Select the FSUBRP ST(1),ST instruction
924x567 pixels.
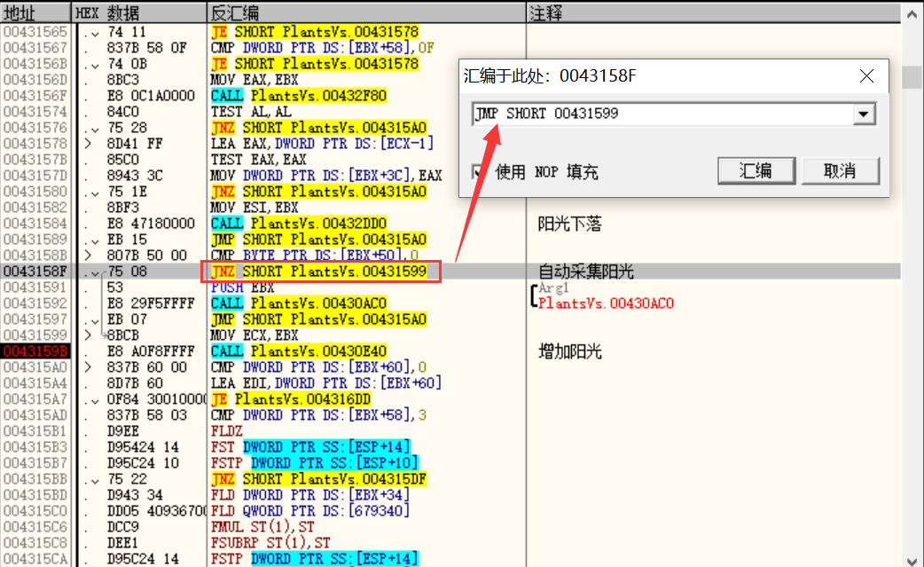pos(270,543)
